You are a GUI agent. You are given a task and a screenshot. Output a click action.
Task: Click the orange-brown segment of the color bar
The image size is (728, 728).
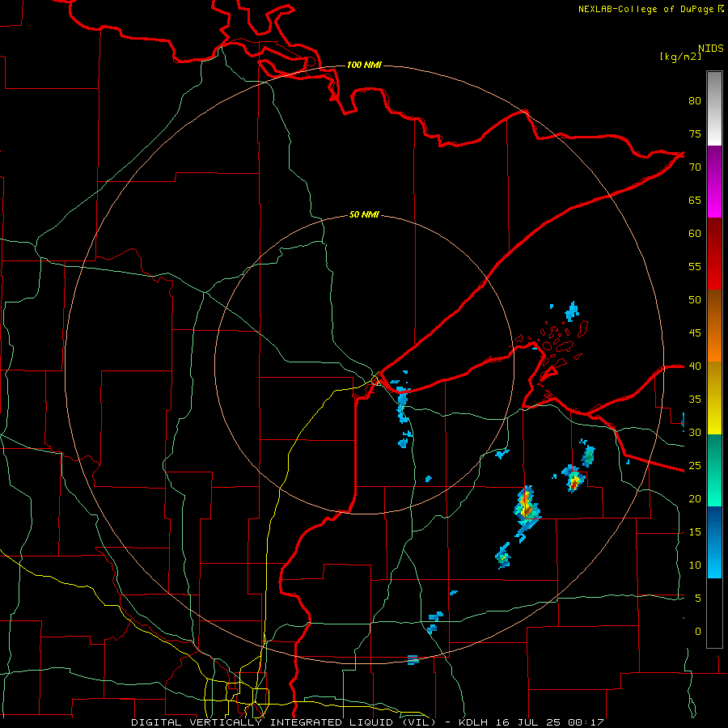pyautogui.click(x=714, y=326)
